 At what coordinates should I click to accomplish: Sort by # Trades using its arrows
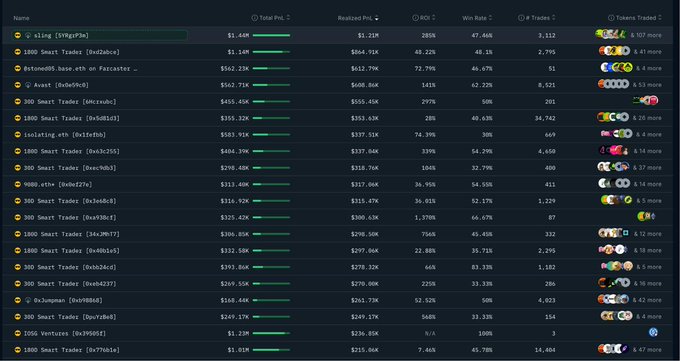pos(553,18)
